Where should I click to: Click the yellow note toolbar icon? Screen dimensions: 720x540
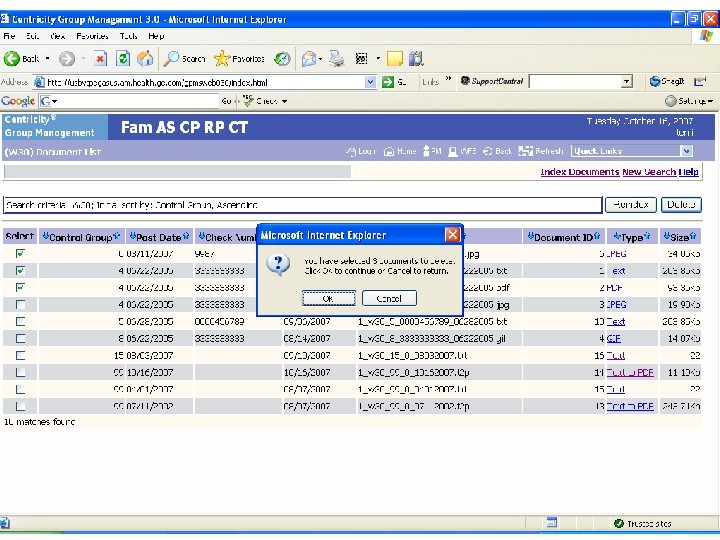pos(394,59)
